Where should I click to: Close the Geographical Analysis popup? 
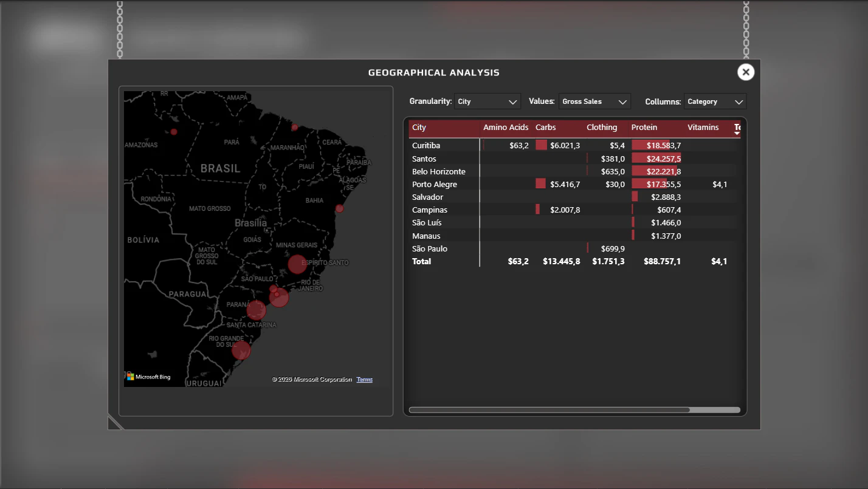[x=746, y=72]
